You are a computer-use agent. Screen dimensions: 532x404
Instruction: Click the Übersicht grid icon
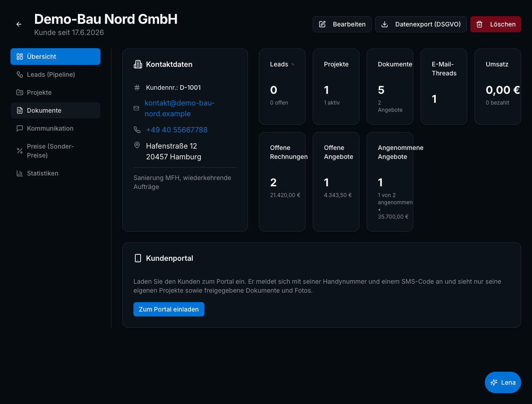[x=20, y=57]
